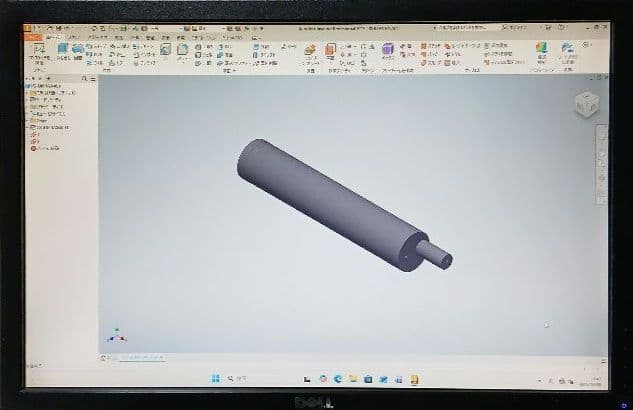Expand the Origin folder node
633x410 pixels.
tap(27, 121)
